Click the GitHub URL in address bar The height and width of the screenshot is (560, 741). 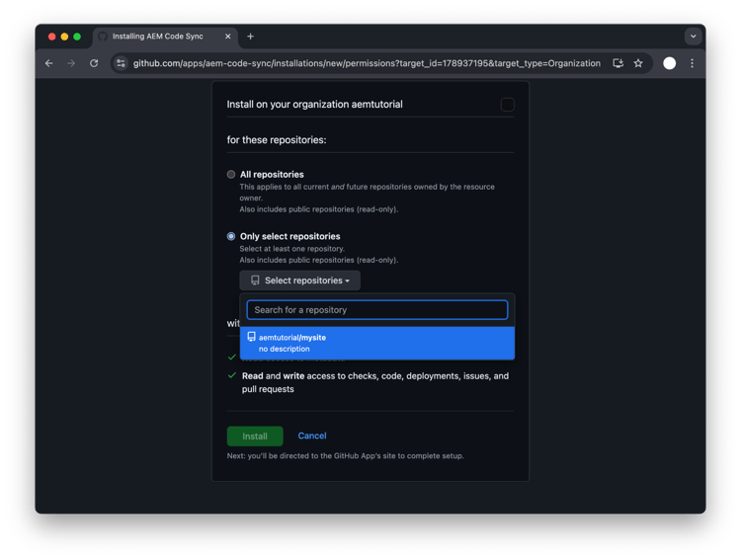(367, 63)
